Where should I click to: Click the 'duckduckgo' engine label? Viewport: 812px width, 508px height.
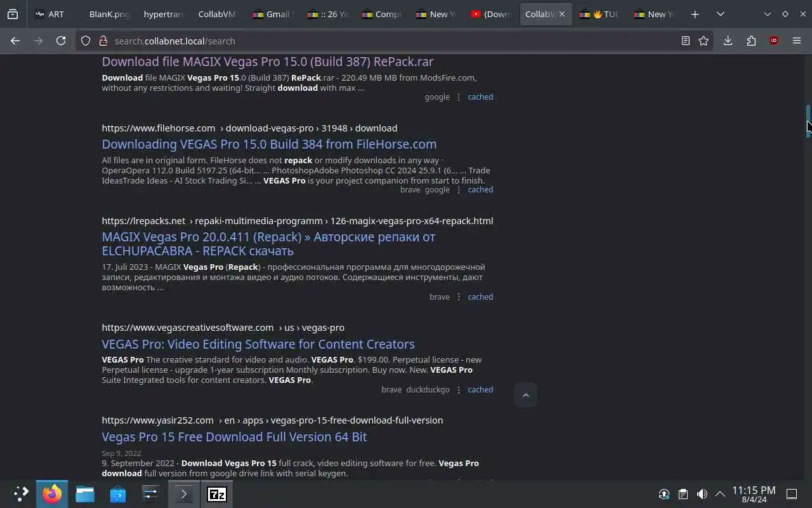click(428, 390)
